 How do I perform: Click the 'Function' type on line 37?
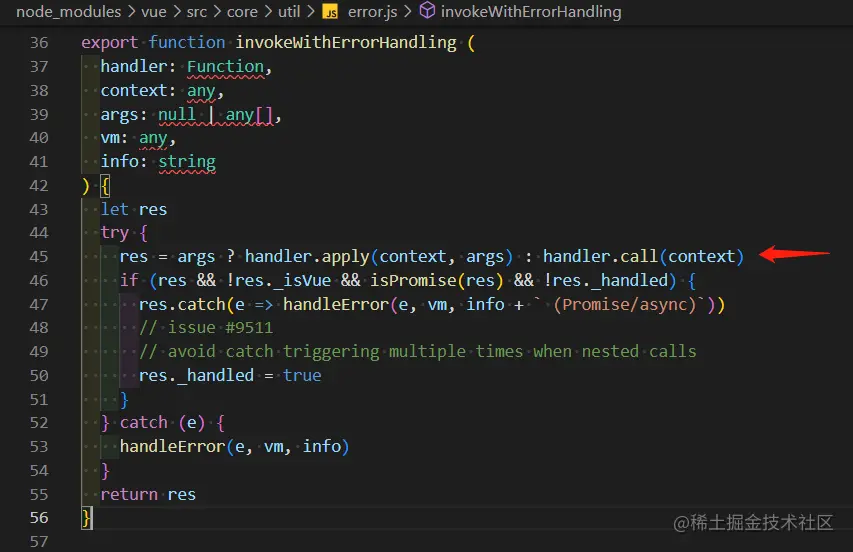pyautogui.click(x=225, y=66)
